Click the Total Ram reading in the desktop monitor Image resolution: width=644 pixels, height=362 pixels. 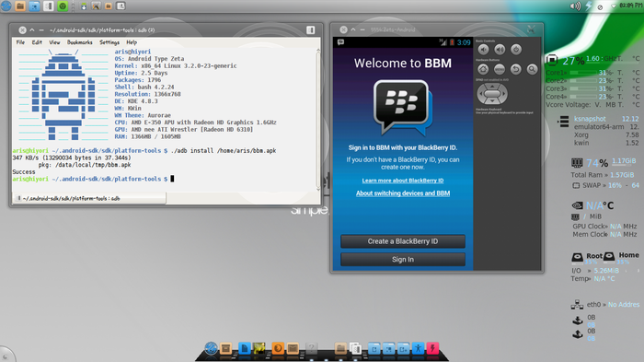coord(602,175)
